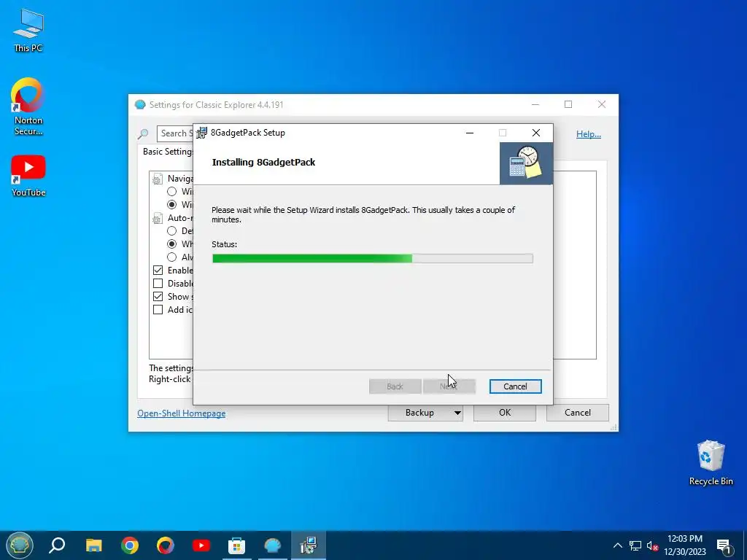Click the Auto-navigate group settings icon
The image size is (747, 560).
tap(158, 219)
